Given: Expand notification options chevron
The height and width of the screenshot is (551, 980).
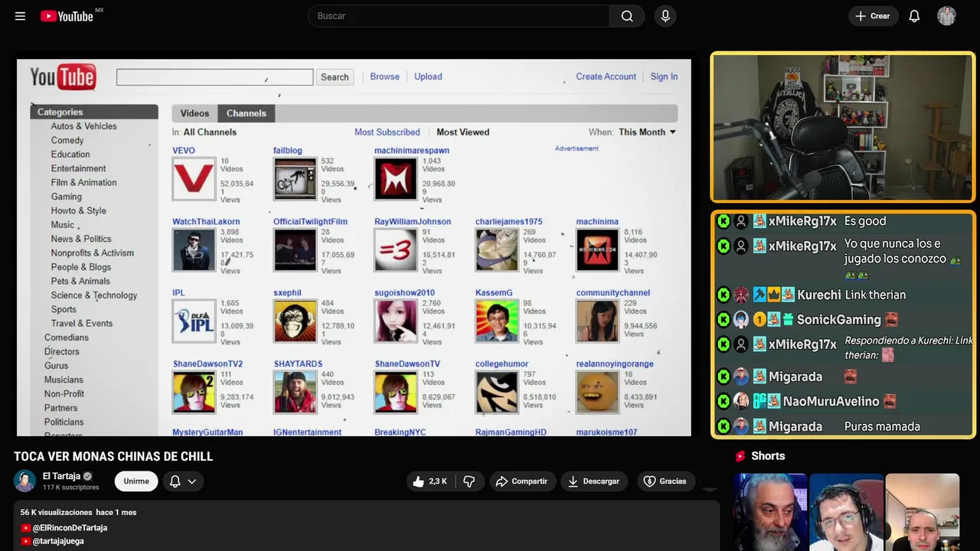Looking at the screenshot, I should 192,481.
